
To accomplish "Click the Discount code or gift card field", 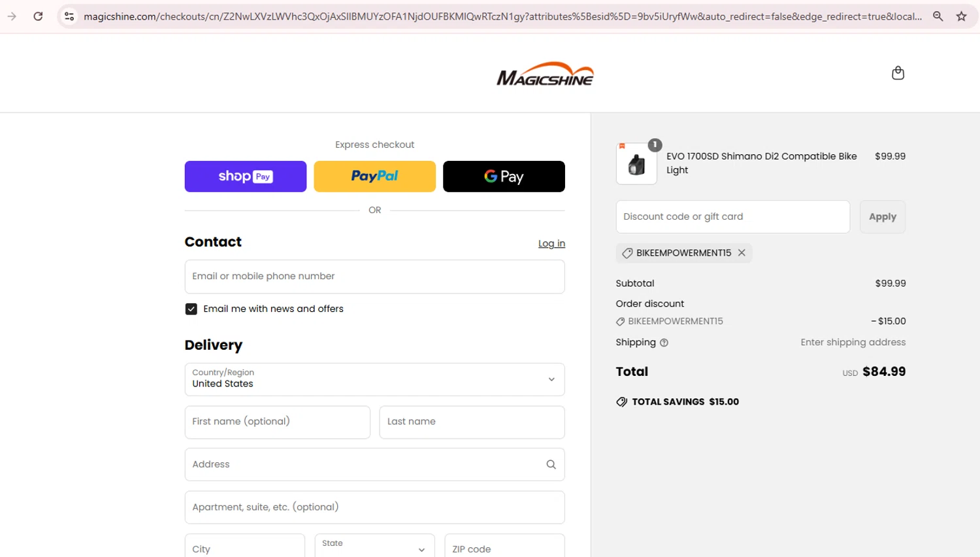I will (732, 216).
